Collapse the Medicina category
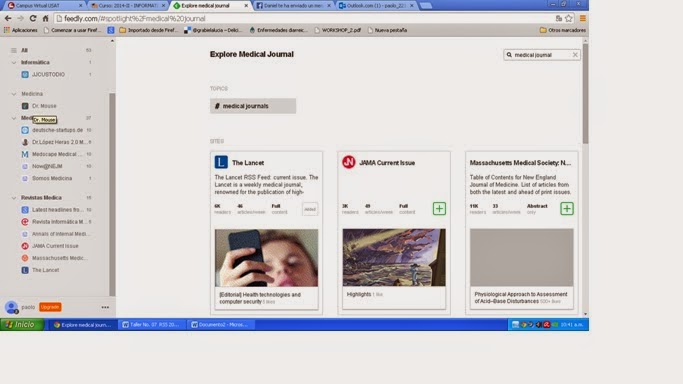Image resolution: width=683 pixels, height=384 pixels. tap(14, 94)
